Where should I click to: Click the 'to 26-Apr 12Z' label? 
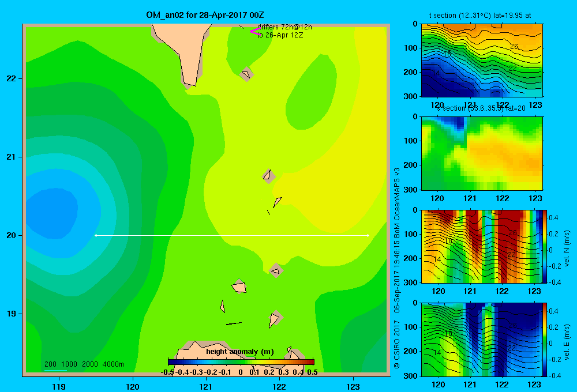pyautogui.click(x=280, y=35)
